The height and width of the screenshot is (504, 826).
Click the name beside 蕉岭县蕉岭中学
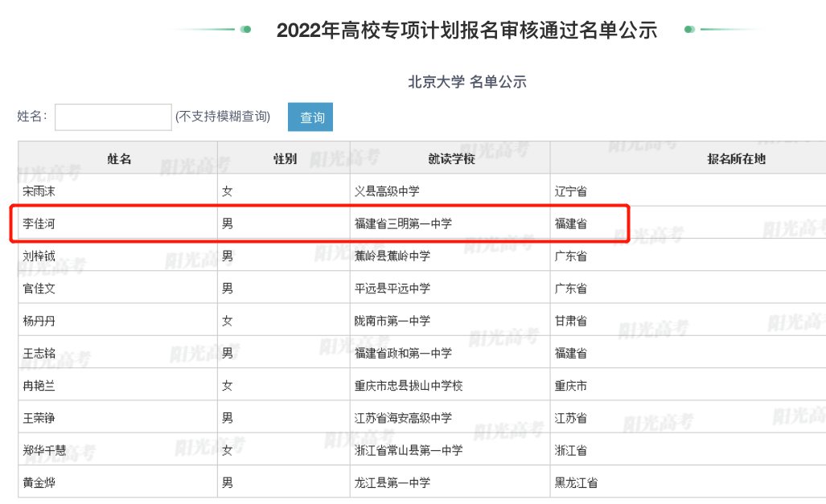39,256
